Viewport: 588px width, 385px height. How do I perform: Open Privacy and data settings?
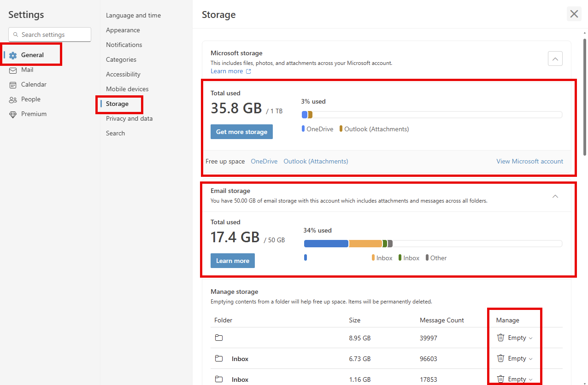[129, 118]
